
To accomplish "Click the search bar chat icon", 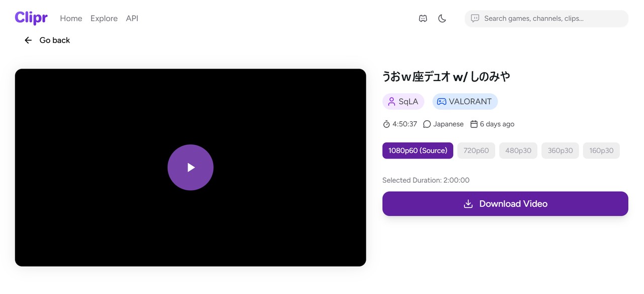I will 474,19.
